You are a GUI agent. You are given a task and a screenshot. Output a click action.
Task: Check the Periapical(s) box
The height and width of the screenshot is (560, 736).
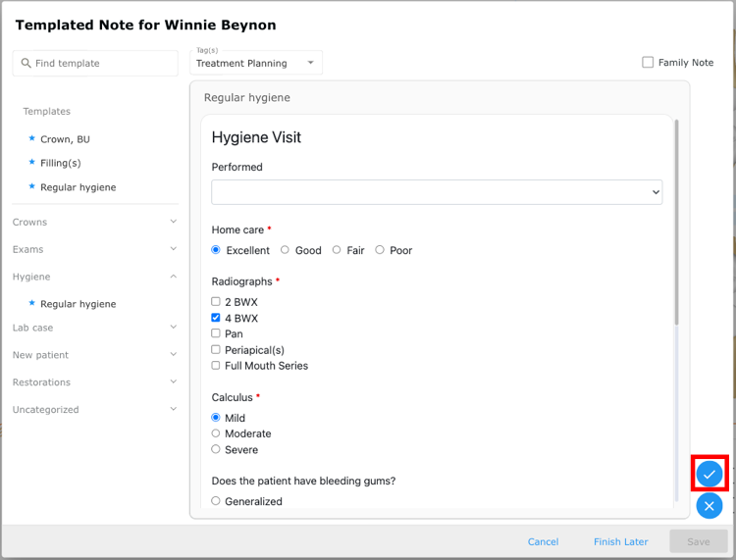[216, 349]
